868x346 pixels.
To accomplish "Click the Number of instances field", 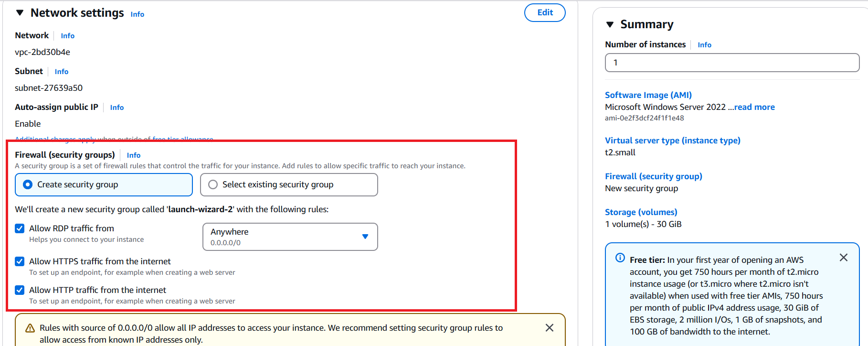I will [731, 63].
